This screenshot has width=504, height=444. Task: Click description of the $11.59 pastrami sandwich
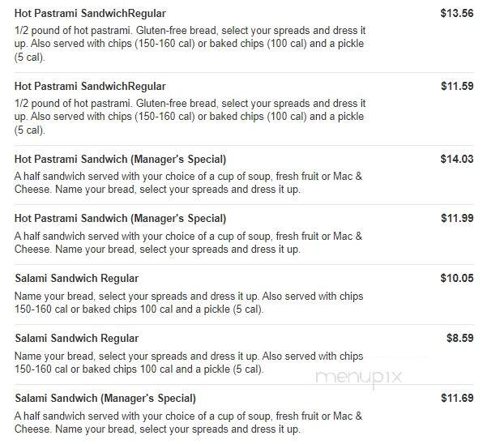click(x=190, y=117)
